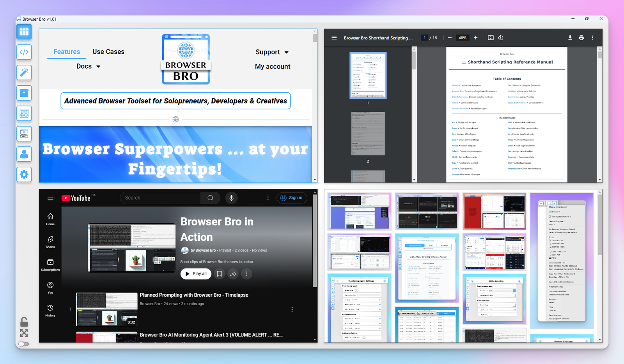Image resolution: width=624 pixels, height=364 pixels.
Task: Select the magic wand tool in sidebar
Action: click(x=24, y=72)
